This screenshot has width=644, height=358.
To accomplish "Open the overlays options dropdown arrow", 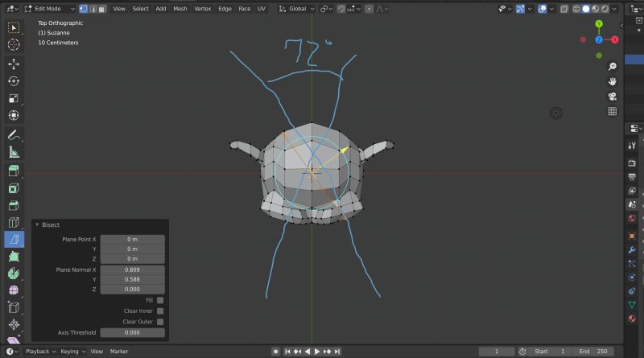I will click(x=551, y=9).
